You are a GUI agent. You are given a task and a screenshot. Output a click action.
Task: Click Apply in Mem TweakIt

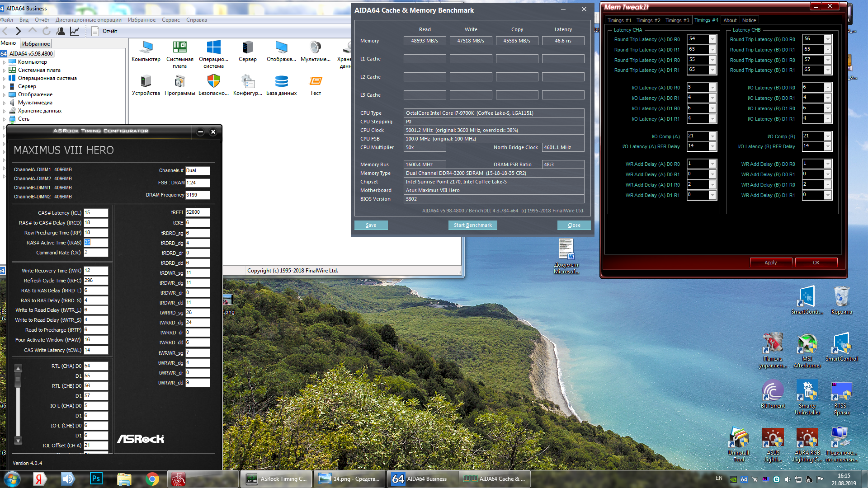[x=770, y=263]
